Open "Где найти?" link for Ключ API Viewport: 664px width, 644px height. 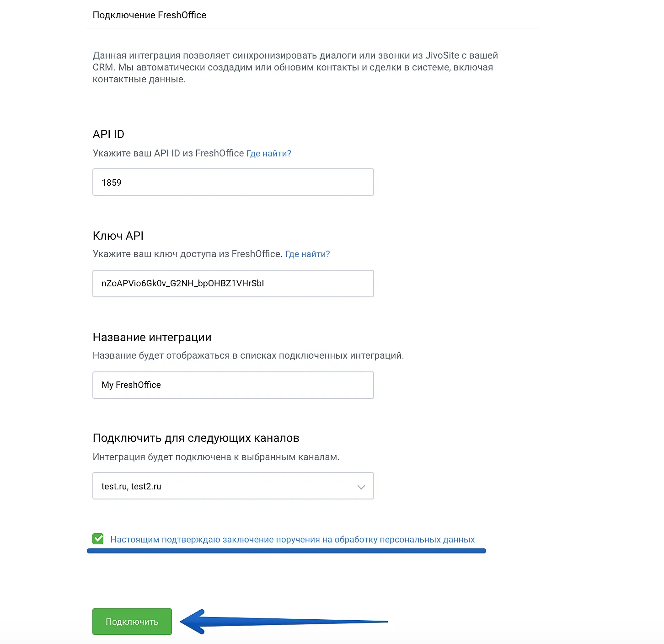pyautogui.click(x=307, y=254)
